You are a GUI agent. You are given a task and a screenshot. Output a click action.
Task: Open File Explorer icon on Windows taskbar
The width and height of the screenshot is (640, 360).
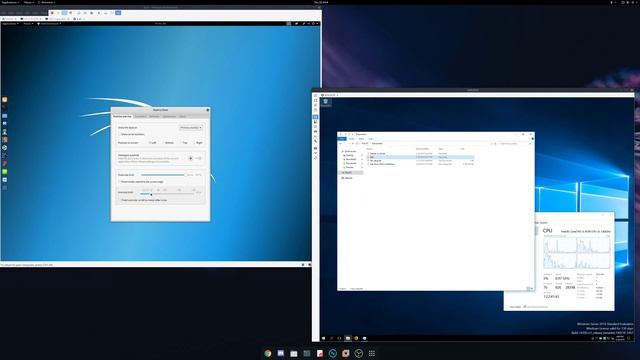pyautogui.click(x=348, y=338)
